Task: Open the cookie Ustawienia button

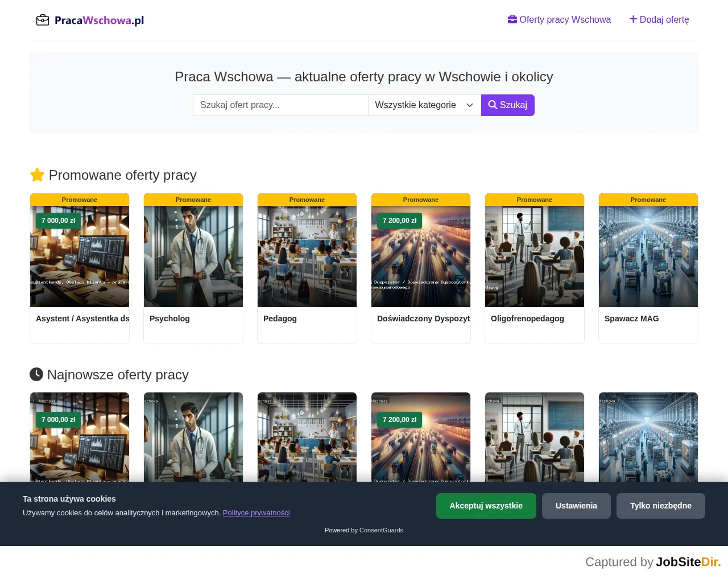Action: coord(576,506)
